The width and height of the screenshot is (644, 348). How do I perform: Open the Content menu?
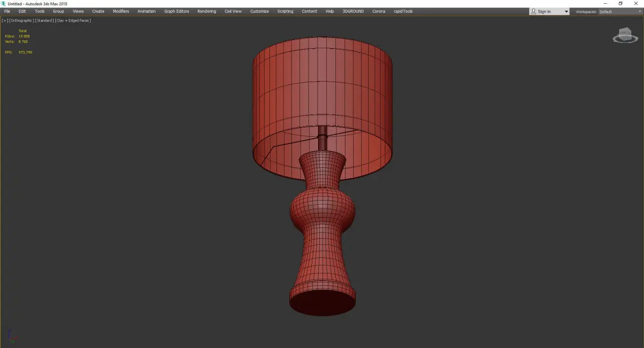(x=309, y=11)
